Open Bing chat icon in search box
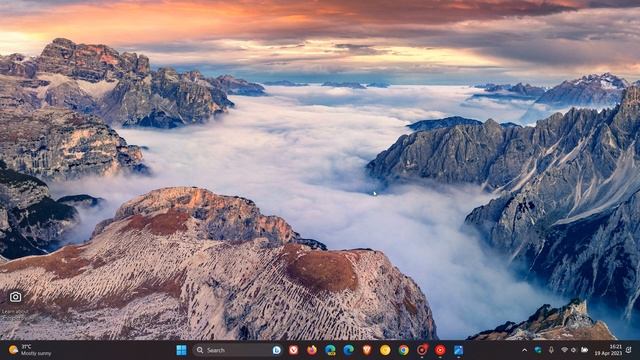 tap(276, 350)
